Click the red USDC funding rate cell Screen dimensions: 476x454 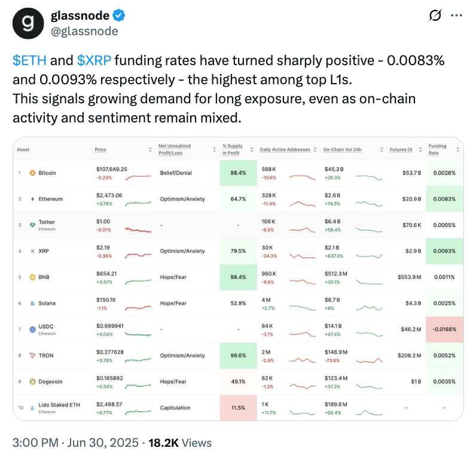click(445, 329)
